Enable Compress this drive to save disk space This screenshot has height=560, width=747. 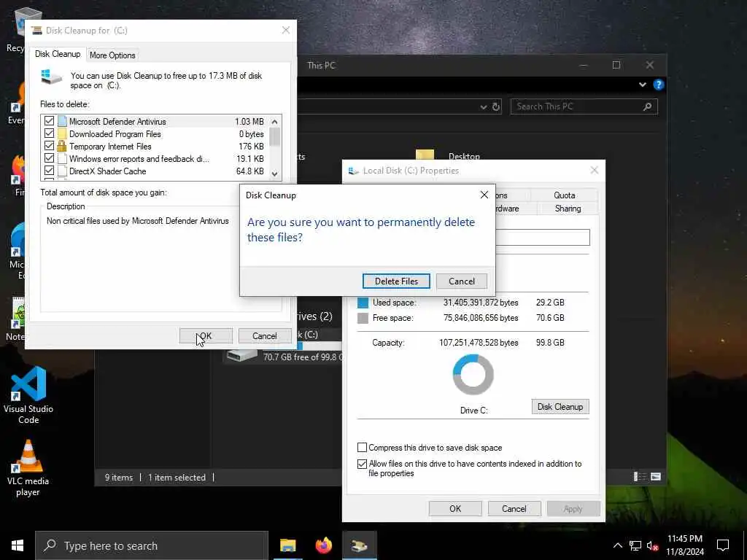[362, 448]
